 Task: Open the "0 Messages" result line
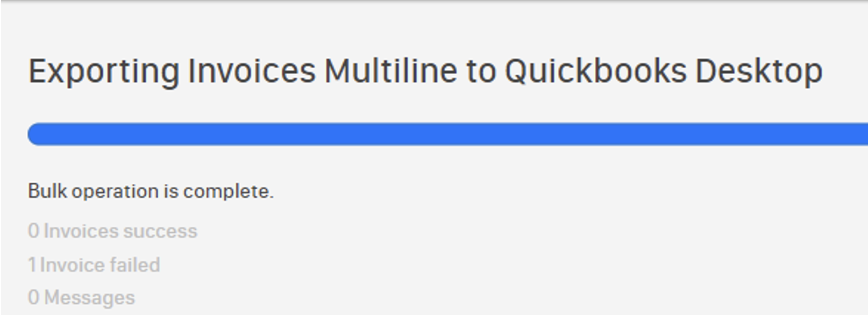pyautogui.click(x=81, y=298)
